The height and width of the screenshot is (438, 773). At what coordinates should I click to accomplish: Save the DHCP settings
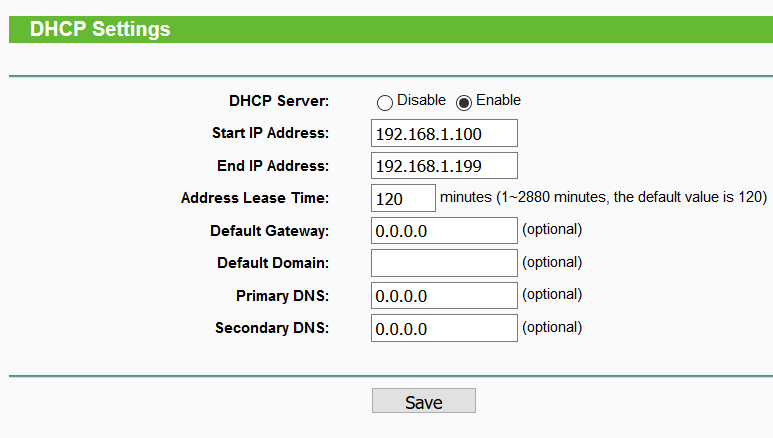(x=424, y=401)
